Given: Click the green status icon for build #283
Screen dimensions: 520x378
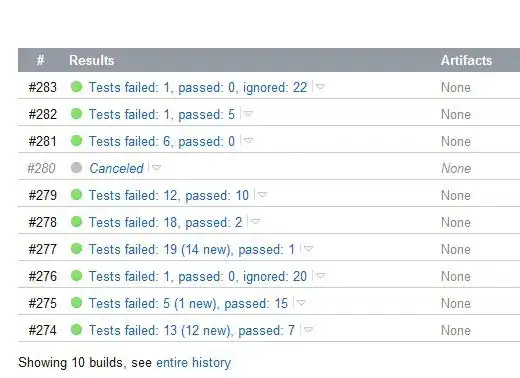Looking at the screenshot, I should pos(76,87).
